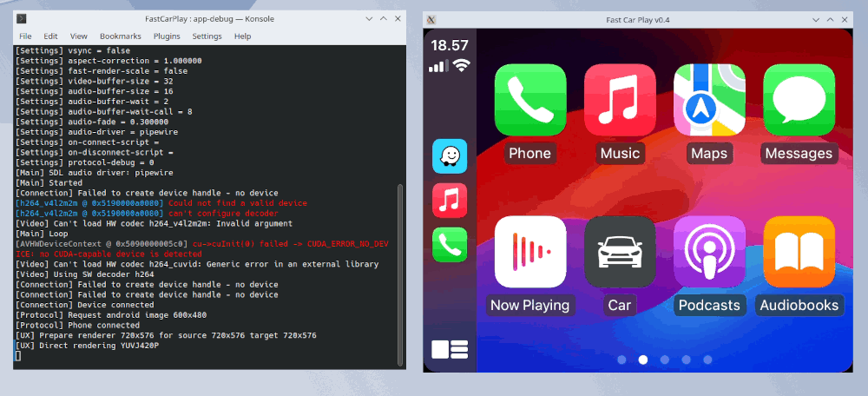Open Music from the CarPlay sidebar

tap(450, 201)
